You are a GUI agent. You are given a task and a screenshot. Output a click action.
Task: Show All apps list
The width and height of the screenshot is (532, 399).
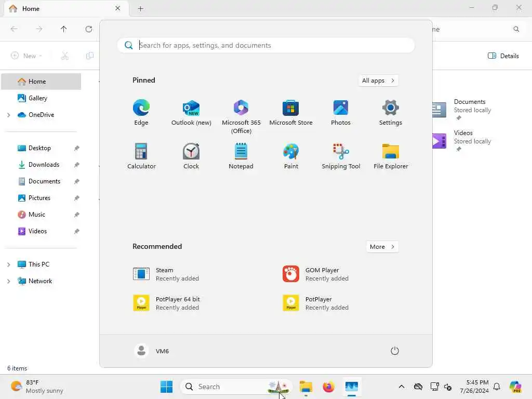(x=378, y=81)
